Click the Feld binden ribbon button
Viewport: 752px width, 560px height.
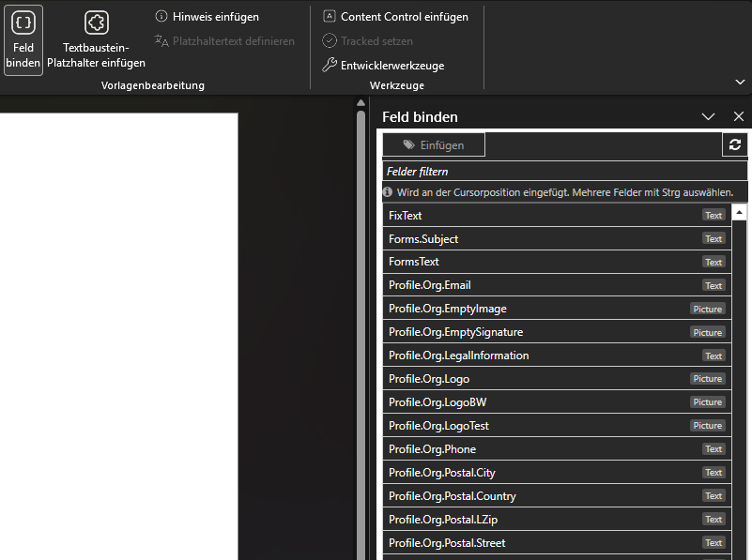pyautogui.click(x=23, y=40)
